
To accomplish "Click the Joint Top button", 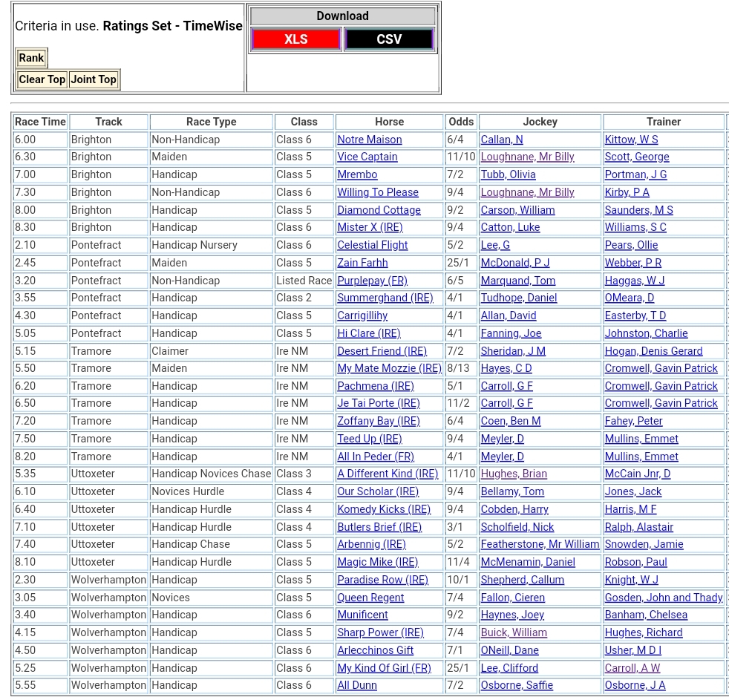I will [94, 79].
